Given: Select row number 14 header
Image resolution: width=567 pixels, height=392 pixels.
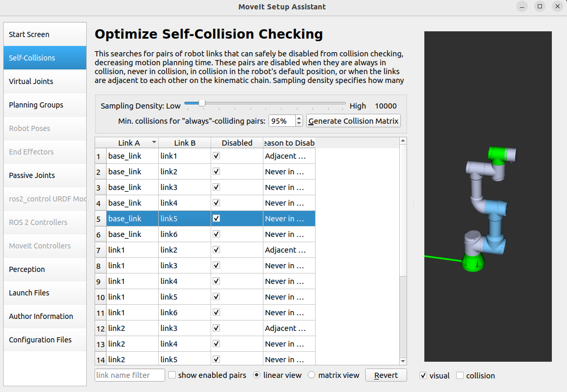Looking at the screenshot, I should click(x=100, y=360).
